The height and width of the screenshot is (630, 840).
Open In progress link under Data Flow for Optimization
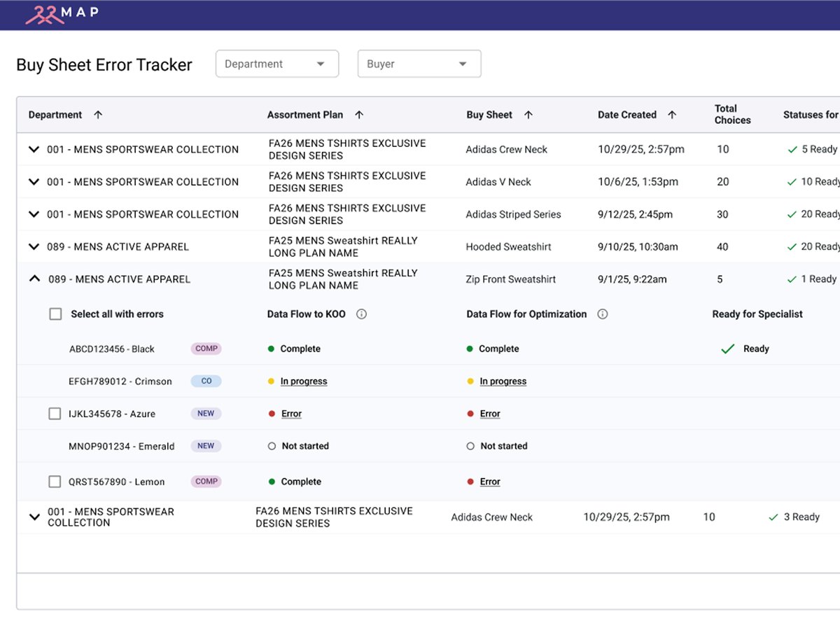[x=503, y=381]
